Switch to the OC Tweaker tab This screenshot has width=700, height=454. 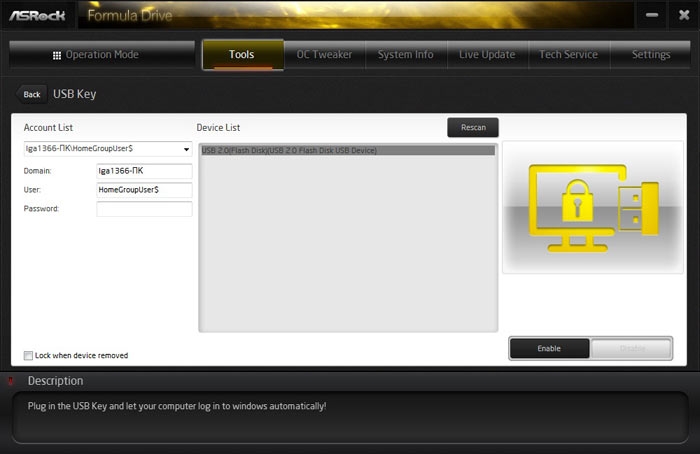coord(325,54)
